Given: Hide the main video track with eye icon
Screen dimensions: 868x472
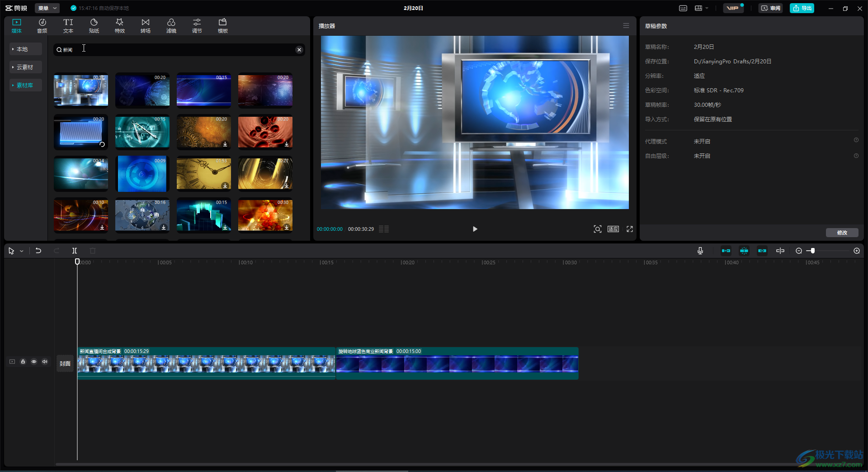Looking at the screenshot, I should (34, 362).
